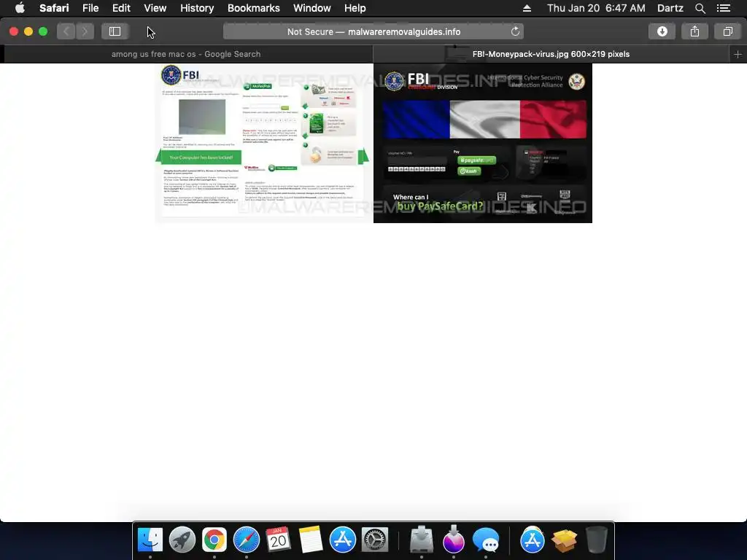Click the malwareremovalguides.info address bar
Screen dimensions: 747x560
(373, 31)
